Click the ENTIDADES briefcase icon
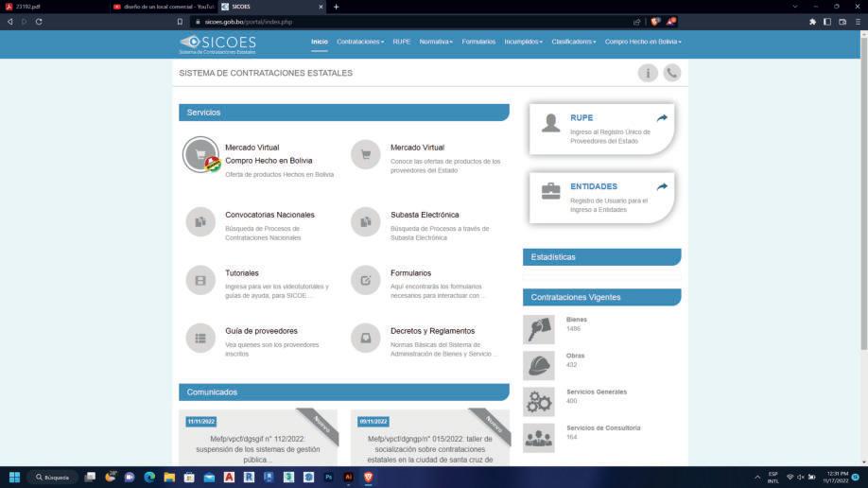This screenshot has width=868, height=488. [551, 191]
